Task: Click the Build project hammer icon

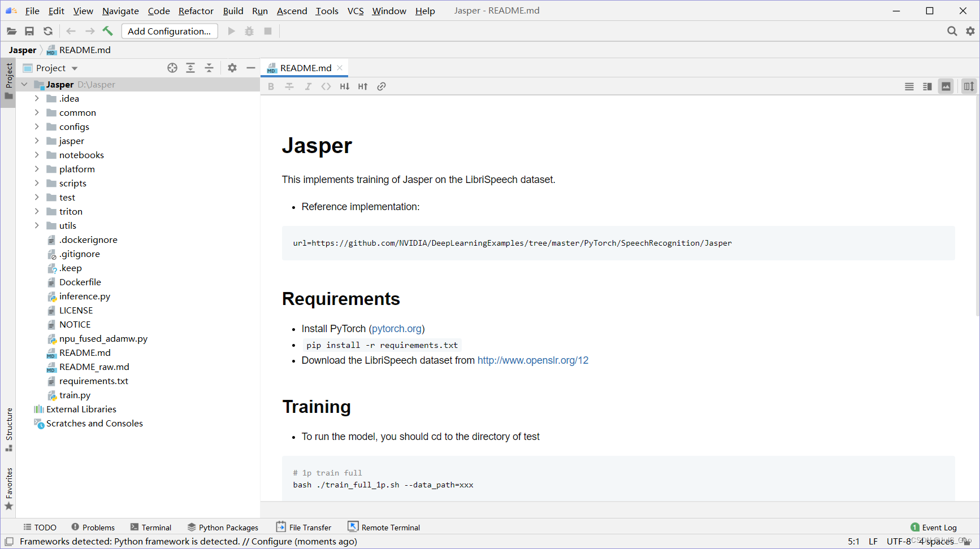Action: (x=108, y=31)
